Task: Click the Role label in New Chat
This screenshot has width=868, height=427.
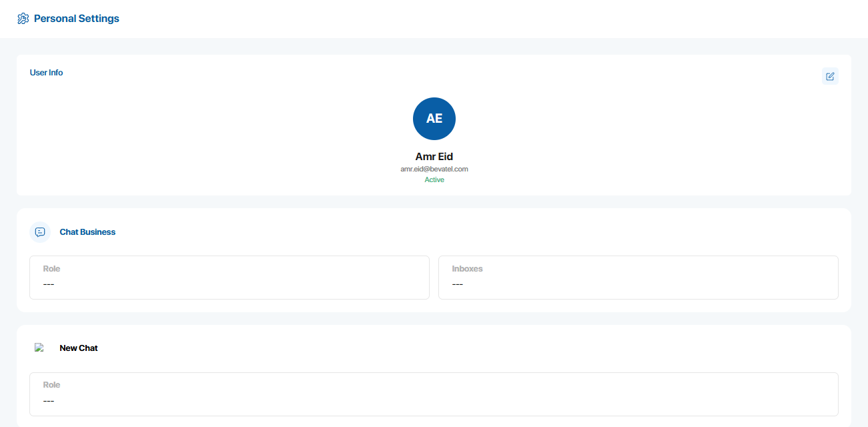Action: tap(51, 385)
